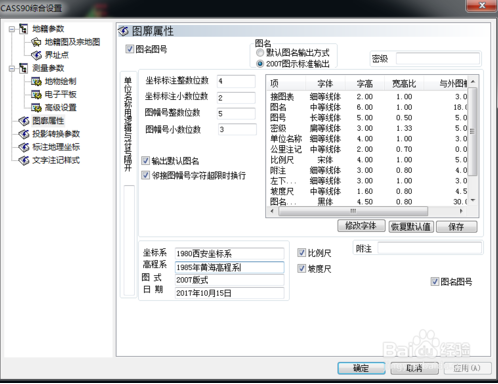
Task: Click the 测量参数 tree node icon
Action: pyautogui.click(x=23, y=68)
